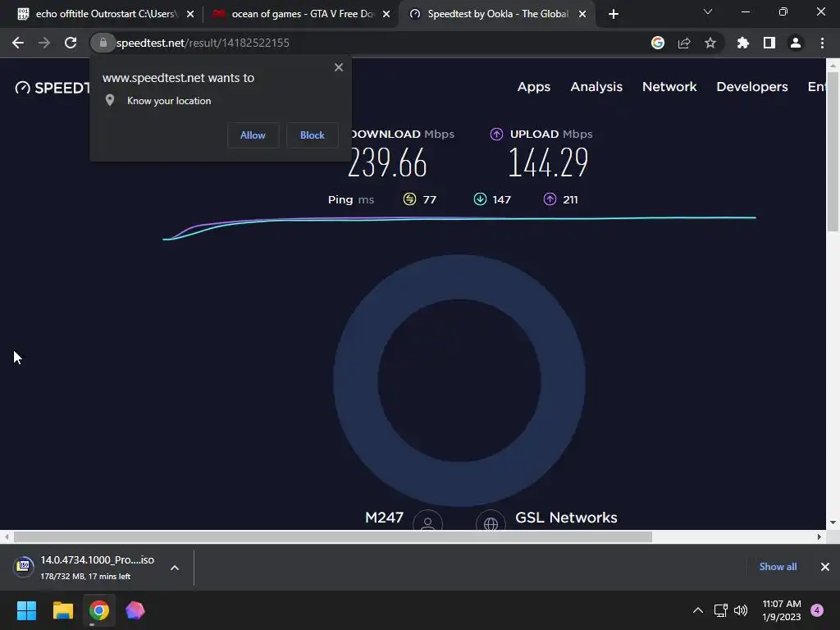Screen dimensions: 840x630
Task: Go back using the browser back arrow
Action: [18, 43]
